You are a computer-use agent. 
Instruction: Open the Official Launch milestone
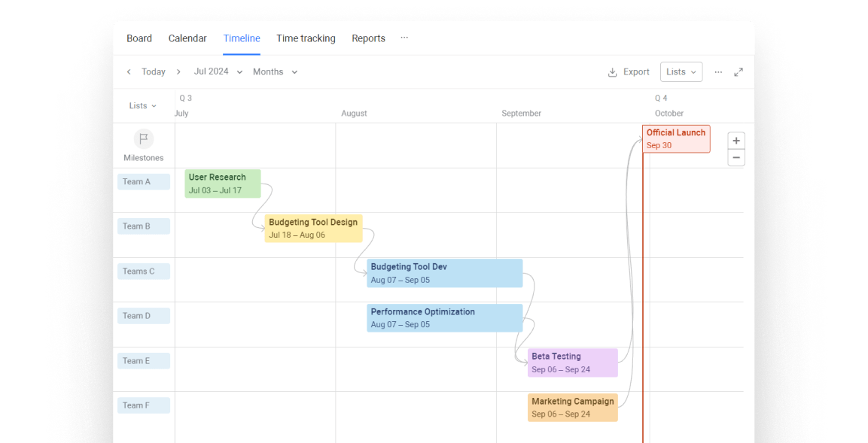pyautogui.click(x=676, y=139)
